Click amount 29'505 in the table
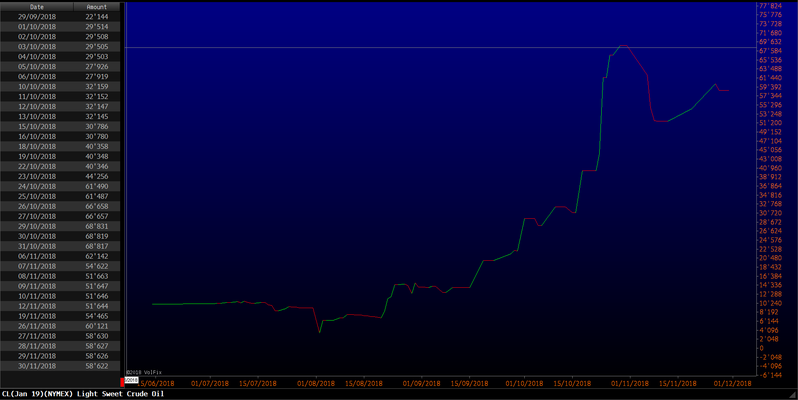 97,47
